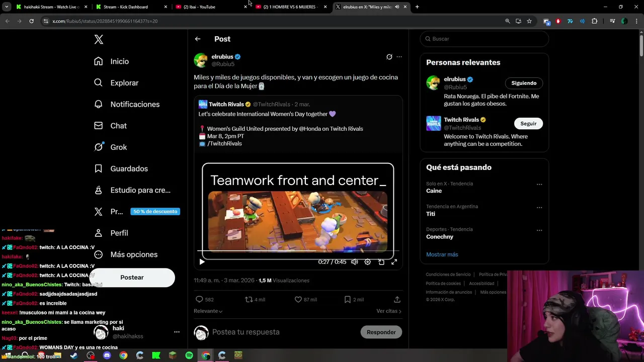
Task: Open Chrome extensions puzzle icon
Action: pos(595,21)
